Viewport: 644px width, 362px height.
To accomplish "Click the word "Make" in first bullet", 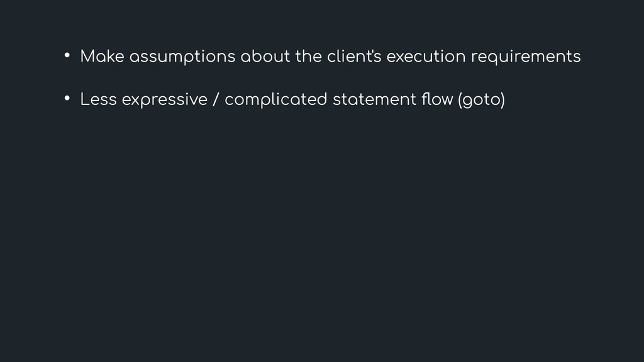I will [x=101, y=57].
